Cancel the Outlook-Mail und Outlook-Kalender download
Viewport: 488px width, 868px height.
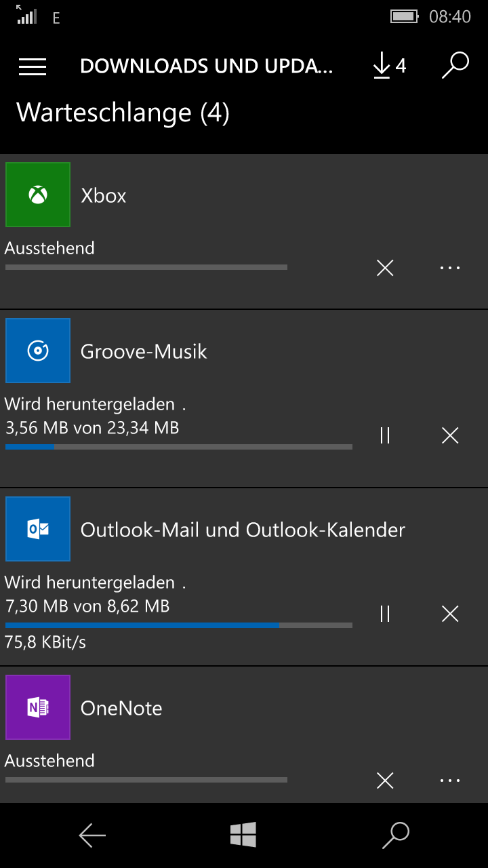tap(450, 614)
